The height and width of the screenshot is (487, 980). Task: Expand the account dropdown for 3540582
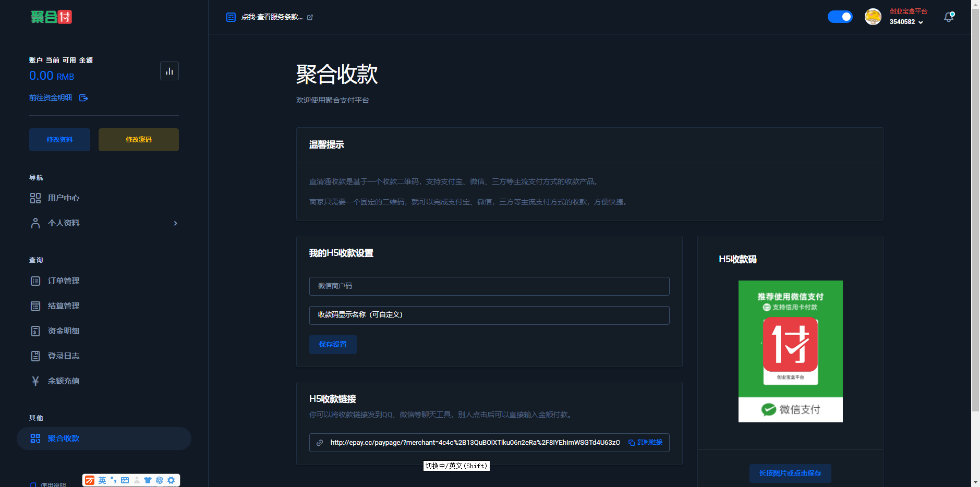coord(919,23)
